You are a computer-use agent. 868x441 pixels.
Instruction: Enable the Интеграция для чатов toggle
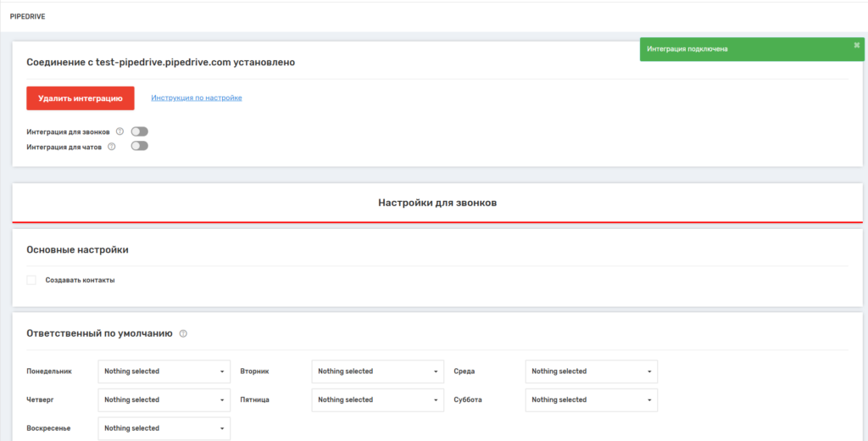click(139, 146)
